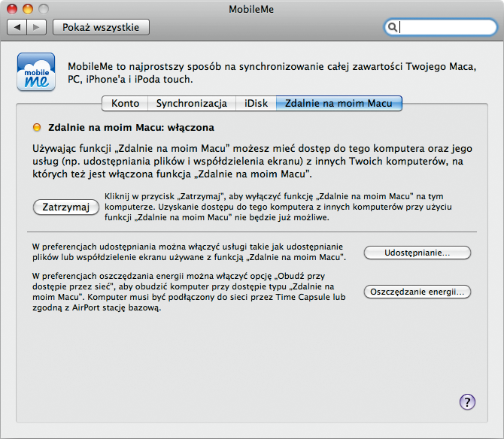Switch to the Konto tab
Viewport: 504px width, 439px height.
(125, 104)
